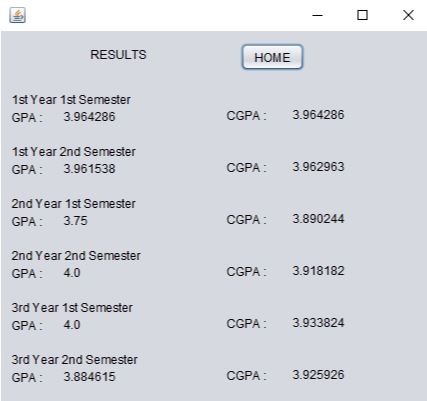
Task: Click the 1st Year 2nd Semester label
Action: tap(74, 152)
